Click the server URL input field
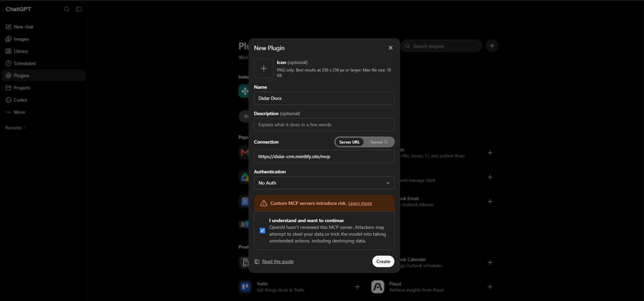 (324, 156)
